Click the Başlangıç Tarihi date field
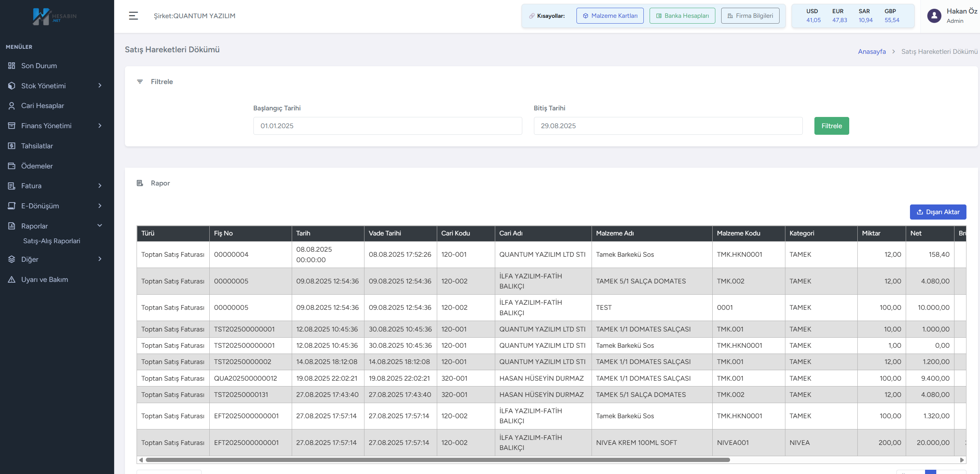 click(x=387, y=126)
